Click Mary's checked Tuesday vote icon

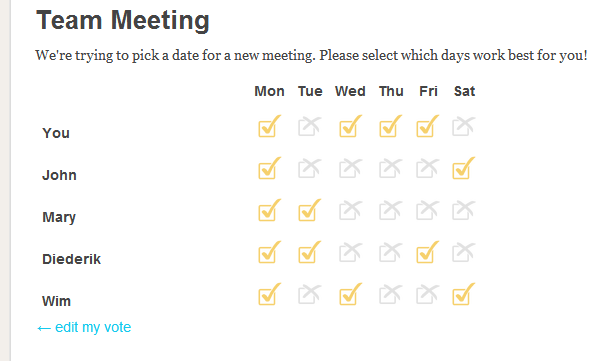[310, 210]
